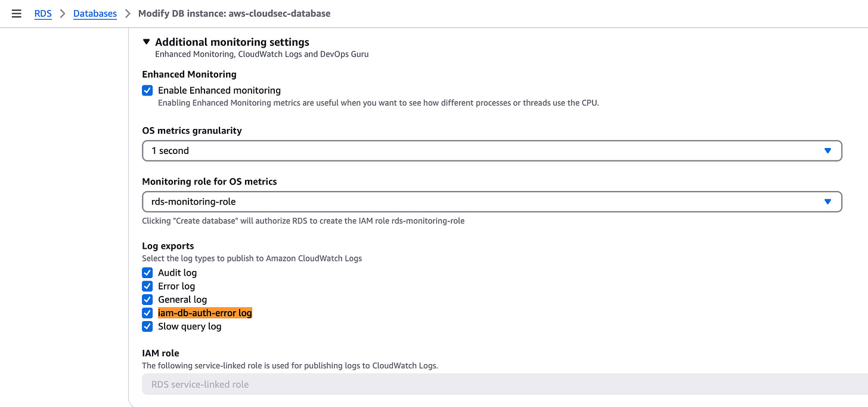Uncheck Enable Enhanced monitoring checkbox

pyautogui.click(x=147, y=91)
